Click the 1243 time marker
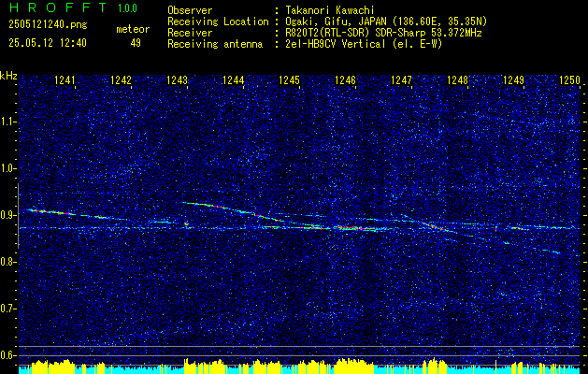588x374 pixels. pos(177,79)
